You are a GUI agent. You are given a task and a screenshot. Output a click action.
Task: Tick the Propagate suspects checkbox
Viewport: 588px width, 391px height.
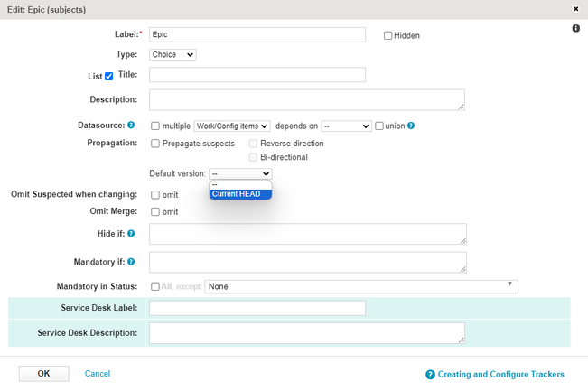pos(155,144)
